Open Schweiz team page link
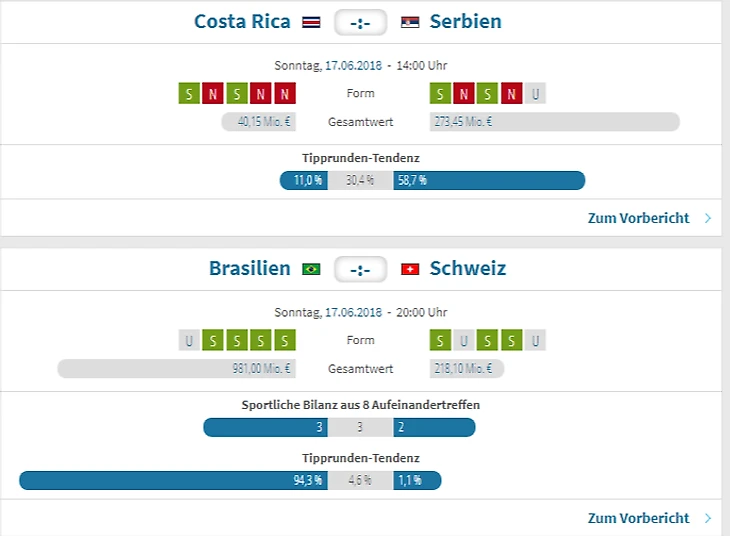Viewport: 730px width, 536px height. pyautogui.click(x=468, y=269)
